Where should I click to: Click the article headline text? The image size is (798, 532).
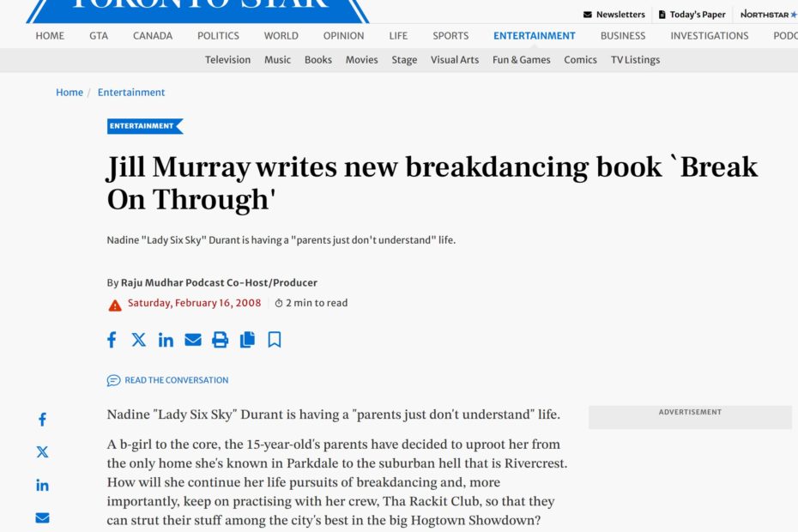(432, 183)
